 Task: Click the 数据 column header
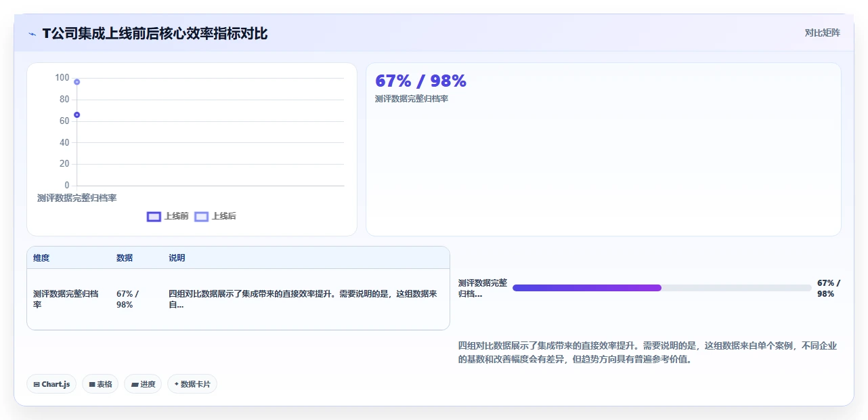click(x=125, y=258)
